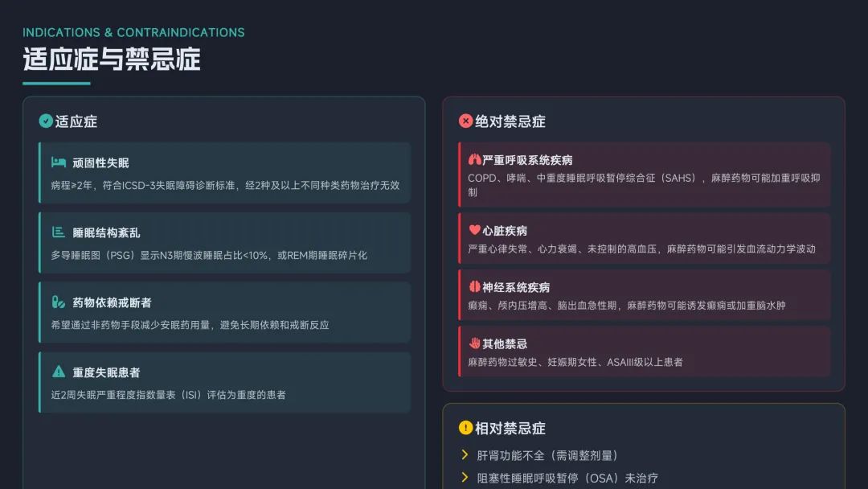Click the 适应症与禁忌症 main title

[x=112, y=59]
